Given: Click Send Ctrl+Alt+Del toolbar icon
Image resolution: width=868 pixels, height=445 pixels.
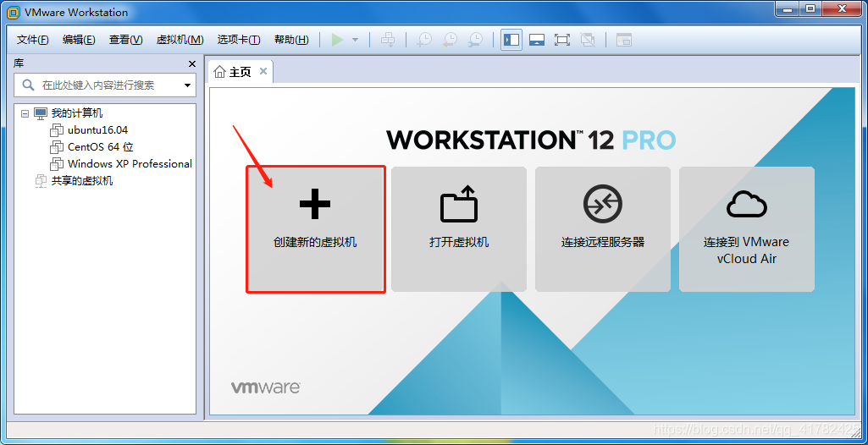Looking at the screenshot, I should point(389,40).
